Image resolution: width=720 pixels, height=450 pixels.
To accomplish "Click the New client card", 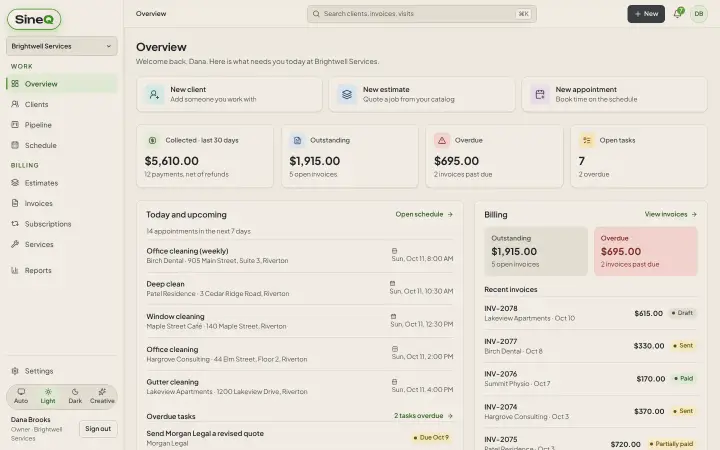I will (x=229, y=94).
